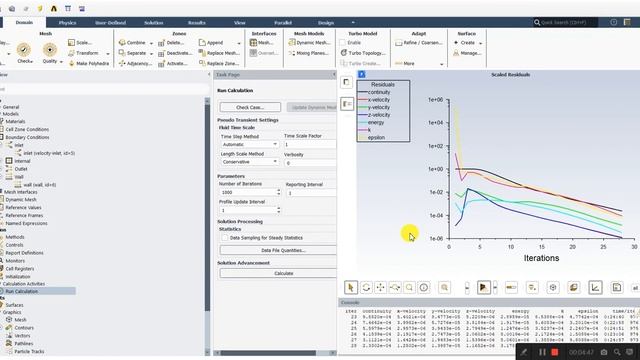Expand the Separate zones dropdown
640x360 pixels.
pyautogui.click(x=151, y=53)
